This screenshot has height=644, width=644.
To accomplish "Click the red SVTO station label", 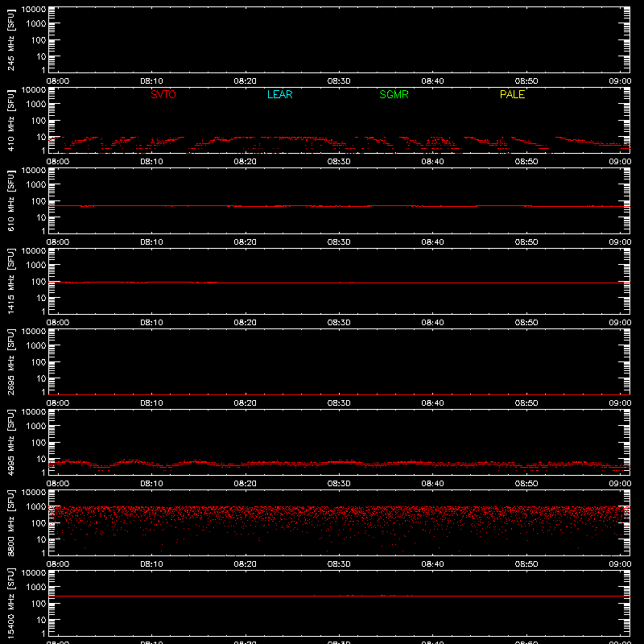I will pyautogui.click(x=163, y=94).
